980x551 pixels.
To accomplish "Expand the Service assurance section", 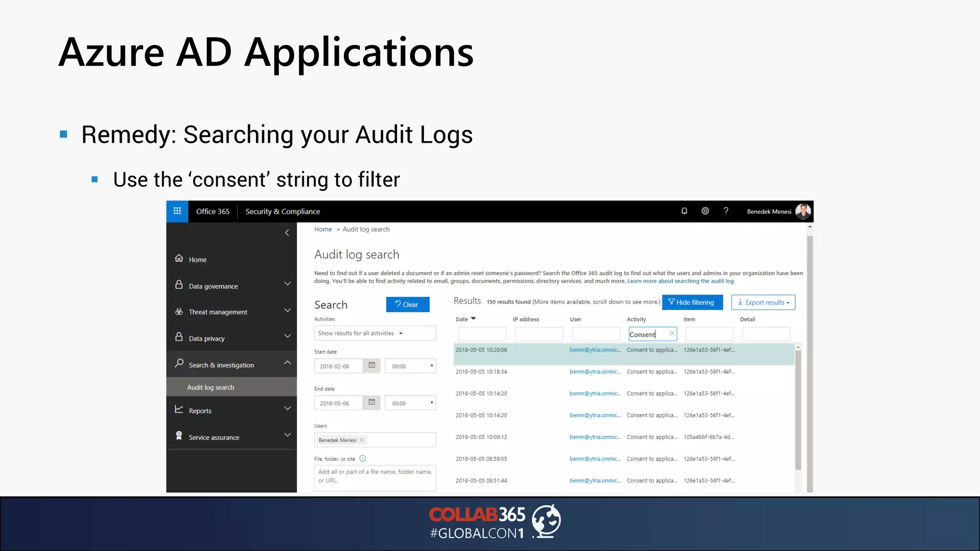I will click(x=288, y=435).
